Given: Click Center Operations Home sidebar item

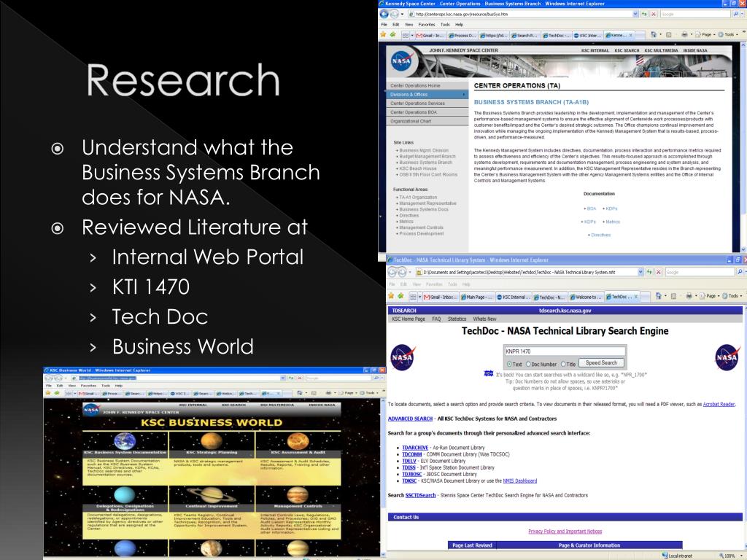Looking at the screenshot, I should (x=427, y=85).
